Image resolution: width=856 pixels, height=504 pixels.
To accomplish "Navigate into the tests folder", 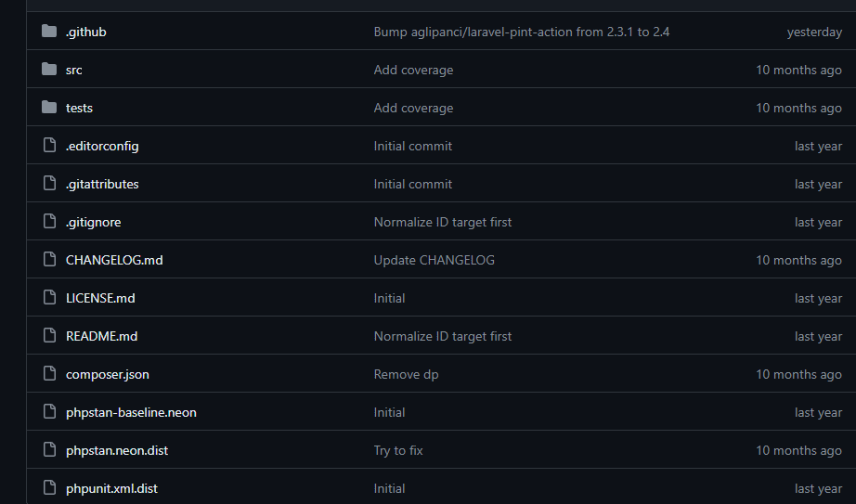I will coord(79,108).
